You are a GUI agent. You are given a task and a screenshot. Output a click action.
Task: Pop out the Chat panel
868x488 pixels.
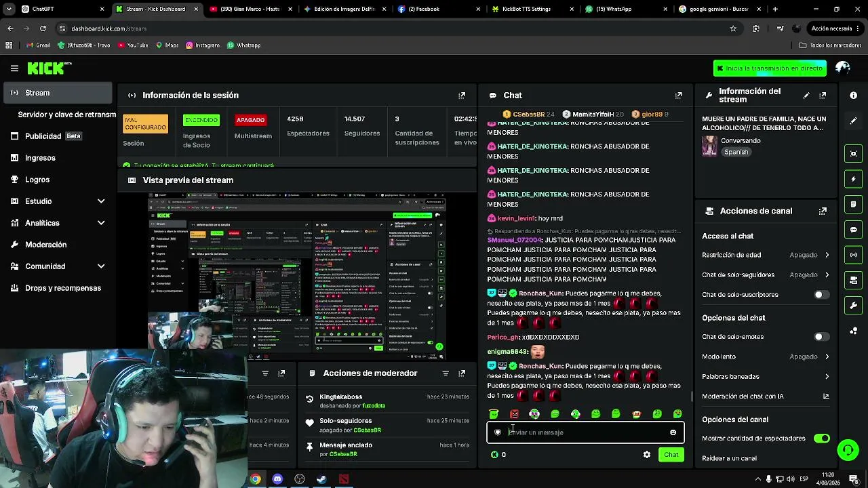(678, 96)
